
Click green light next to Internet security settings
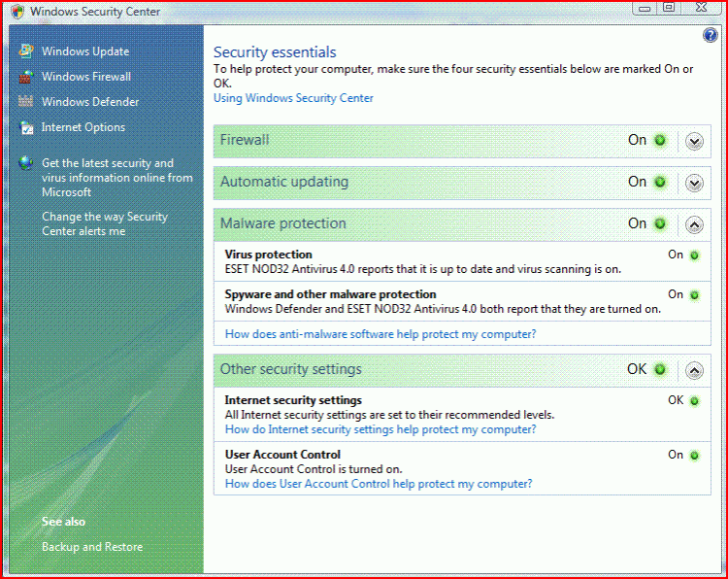pos(694,401)
